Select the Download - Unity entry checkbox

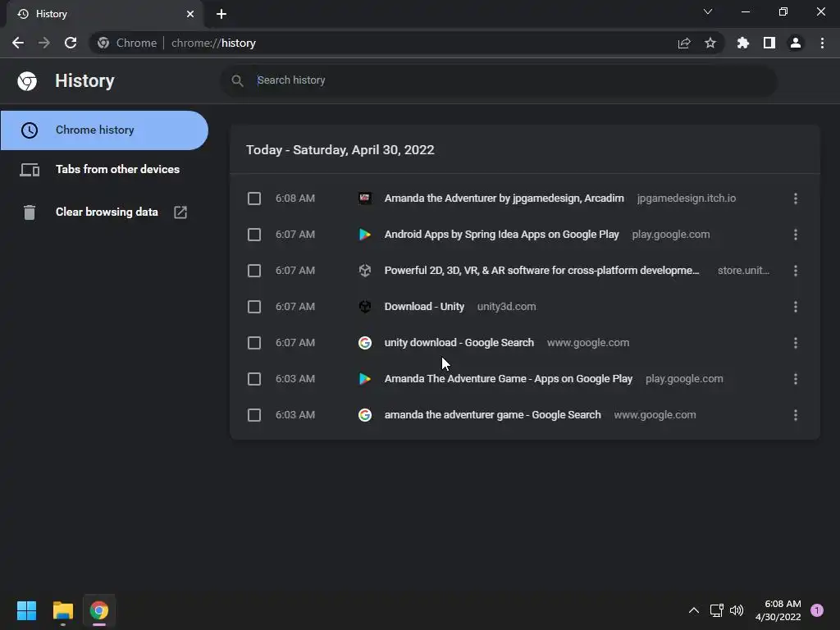(x=254, y=307)
